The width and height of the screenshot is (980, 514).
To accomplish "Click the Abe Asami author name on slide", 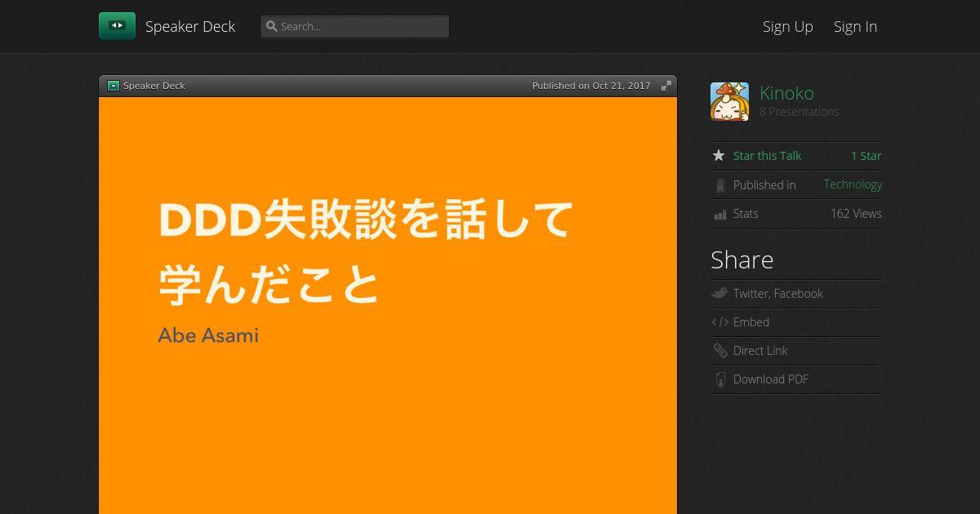I will [208, 335].
